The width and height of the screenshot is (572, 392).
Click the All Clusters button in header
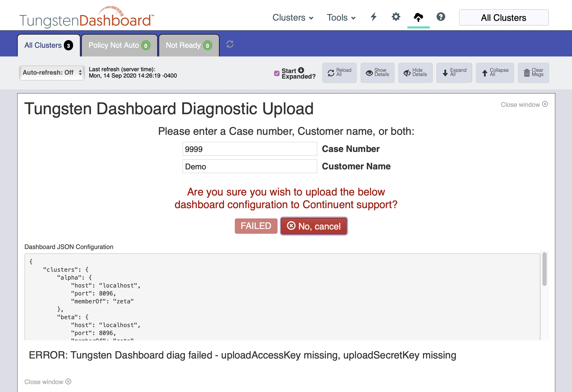point(504,18)
